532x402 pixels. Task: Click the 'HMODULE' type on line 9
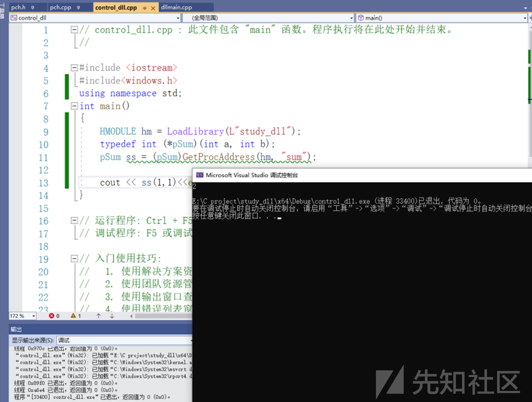point(118,131)
